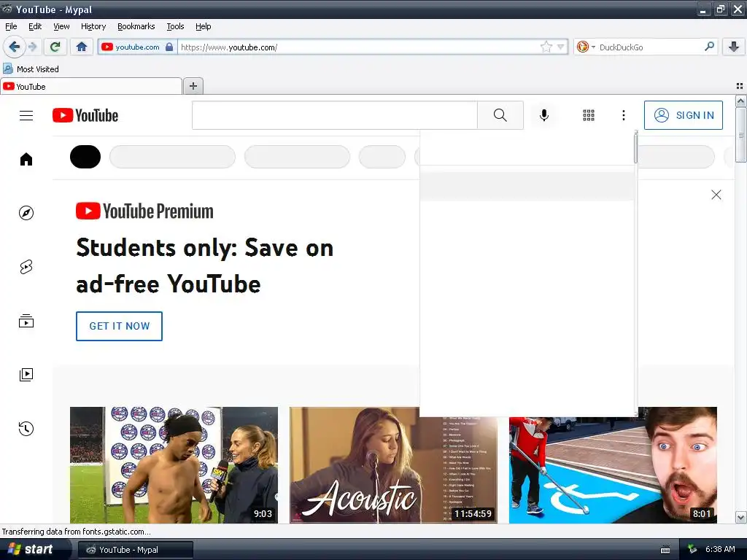
Task: Click the YouTube search magnifier button
Action: point(500,115)
